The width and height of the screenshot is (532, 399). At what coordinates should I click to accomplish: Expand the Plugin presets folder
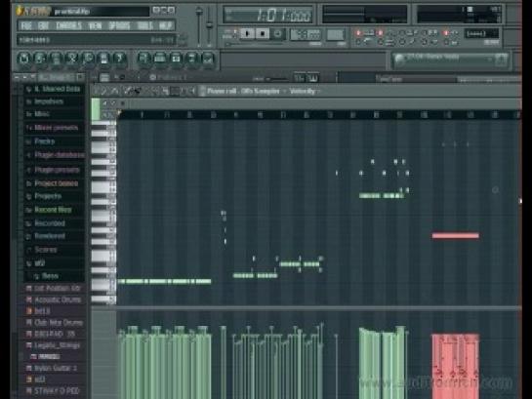click(54, 170)
